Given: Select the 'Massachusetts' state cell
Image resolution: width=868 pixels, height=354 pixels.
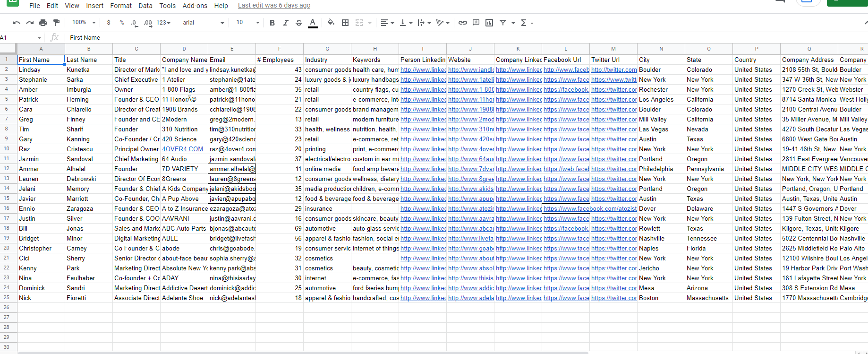Looking at the screenshot, I should click(709, 298).
